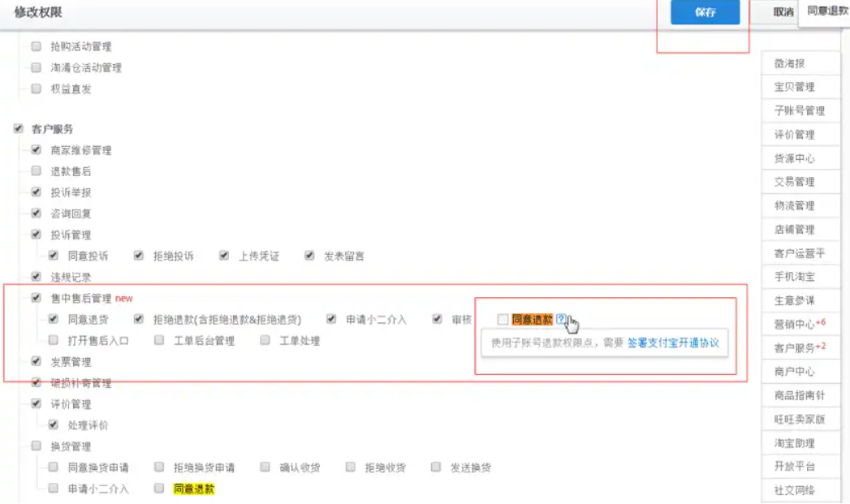This screenshot has width=850, height=504.
Task: Jump to 宝贝管理 in the right sidebar
Action: [794, 87]
